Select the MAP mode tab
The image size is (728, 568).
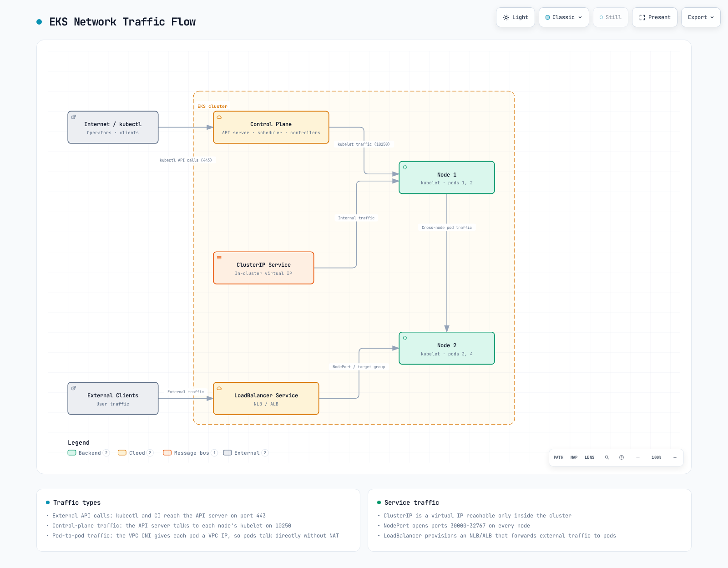574,457
